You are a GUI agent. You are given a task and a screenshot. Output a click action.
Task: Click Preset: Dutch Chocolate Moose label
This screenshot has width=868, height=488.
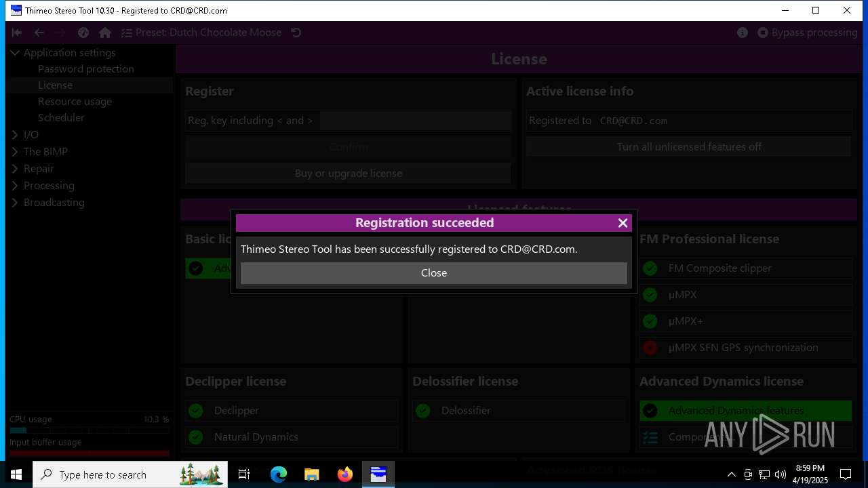[208, 33]
